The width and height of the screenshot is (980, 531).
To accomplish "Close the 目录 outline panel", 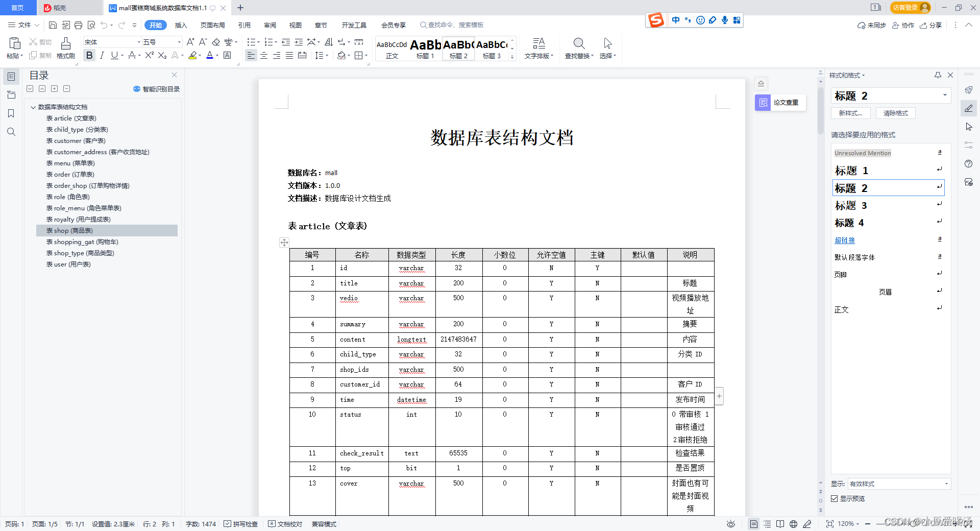I will (174, 75).
